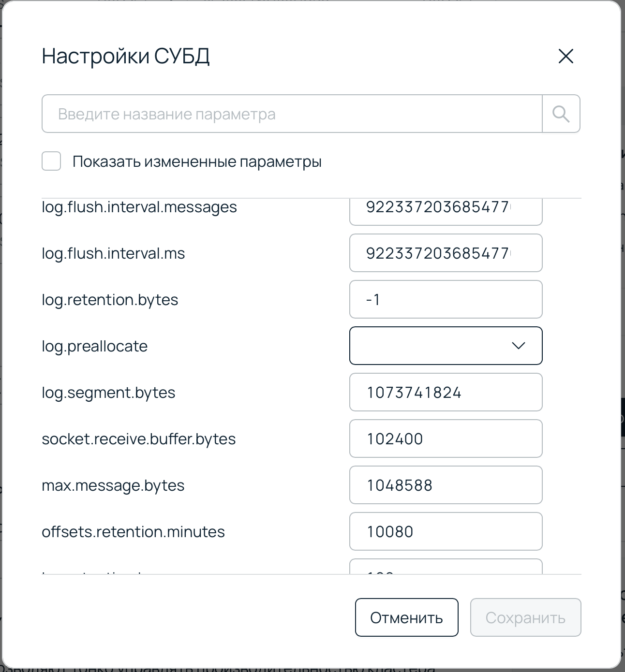Click the log.segment.bytes value field

tap(445, 392)
